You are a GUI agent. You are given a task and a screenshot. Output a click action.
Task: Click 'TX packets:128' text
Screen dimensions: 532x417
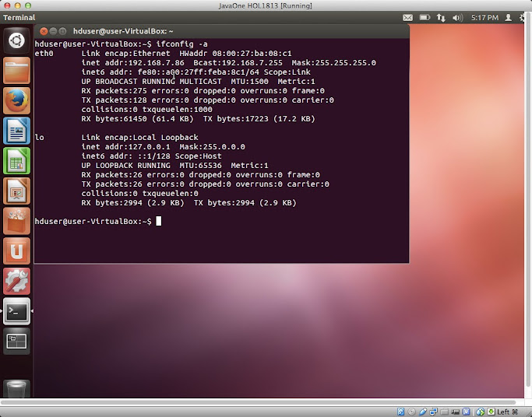click(114, 100)
